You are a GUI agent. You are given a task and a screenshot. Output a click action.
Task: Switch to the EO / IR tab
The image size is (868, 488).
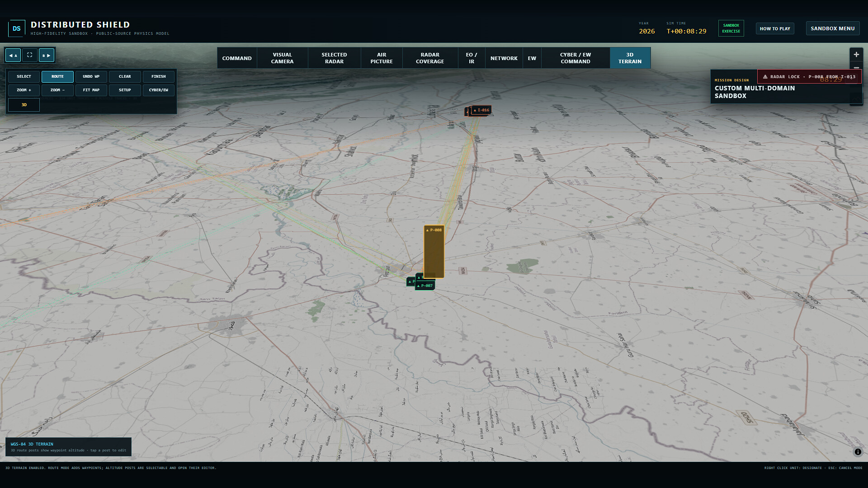[x=472, y=58]
